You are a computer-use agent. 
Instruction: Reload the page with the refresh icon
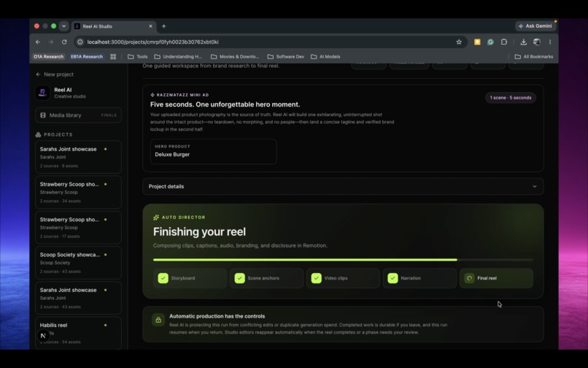64,42
